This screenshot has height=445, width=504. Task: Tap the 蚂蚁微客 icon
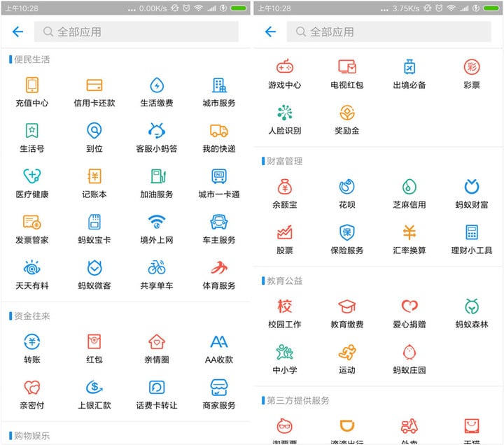pos(94,268)
